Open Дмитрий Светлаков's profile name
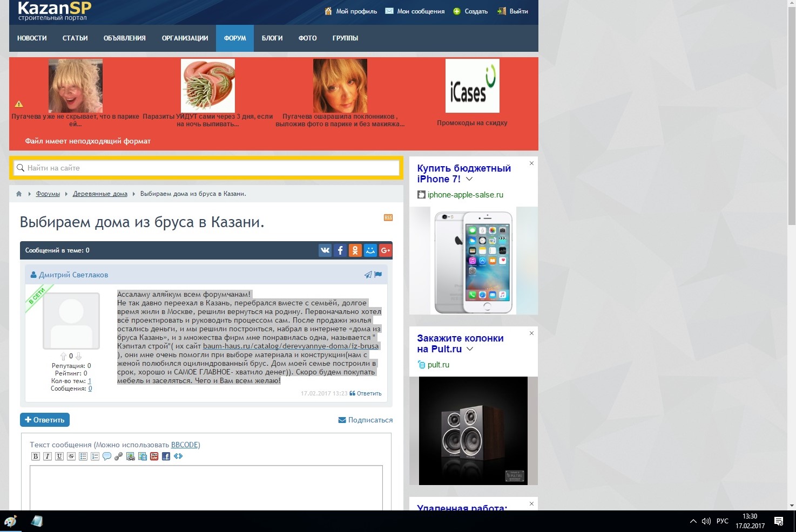The height and width of the screenshot is (532, 796). pos(73,275)
